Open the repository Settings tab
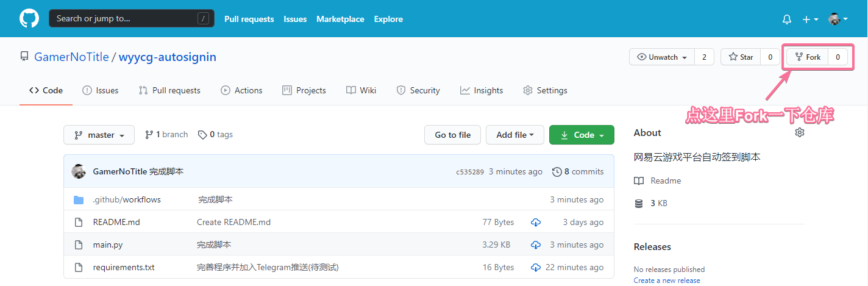Image resolution: width=868 pixels, height=286 pixels. pyautogui.click(x=545, y=90)
